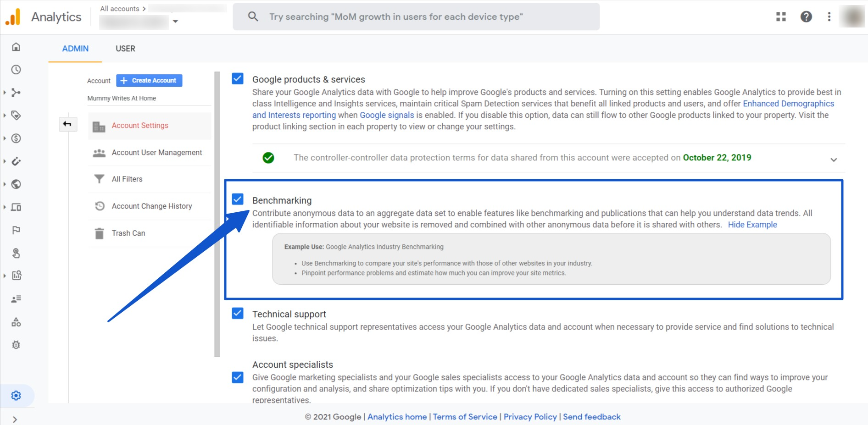The width and height of the screenshot is (868, 425).
Task: Uncheck the Account specialists checkbox
Action: point(238,377)
